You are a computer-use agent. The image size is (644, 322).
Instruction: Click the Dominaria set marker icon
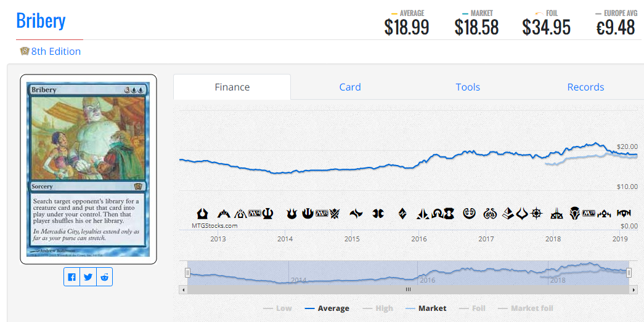574,214
